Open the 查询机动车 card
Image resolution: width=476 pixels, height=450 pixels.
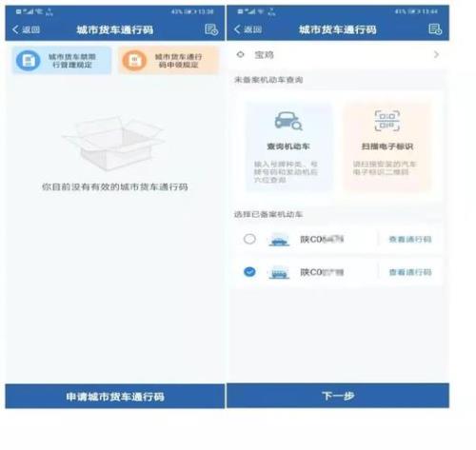[x=288, y=147]
